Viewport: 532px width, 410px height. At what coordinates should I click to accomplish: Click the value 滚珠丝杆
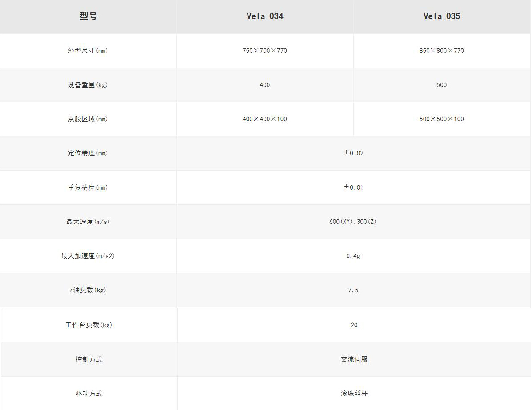pyautogui.click(x=354, y=394)
